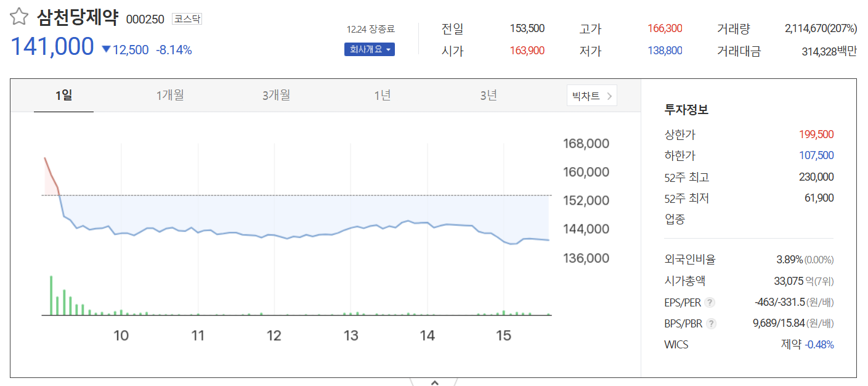Click the stock code 000250
The width and height of the screenshot is (868, 386).
point(145,19)
